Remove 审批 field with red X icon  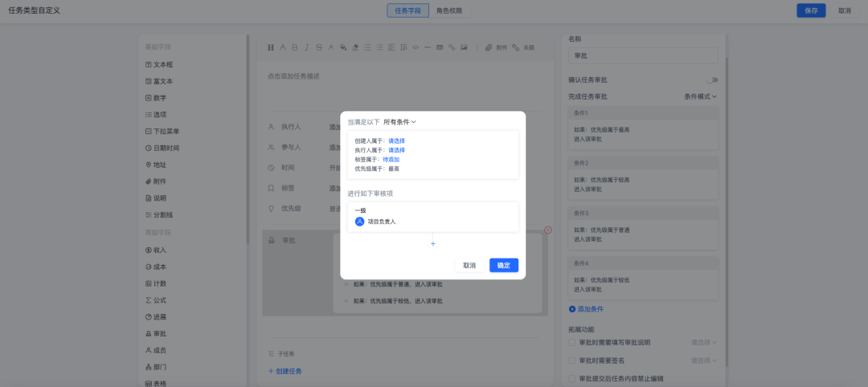coord(548,230)
